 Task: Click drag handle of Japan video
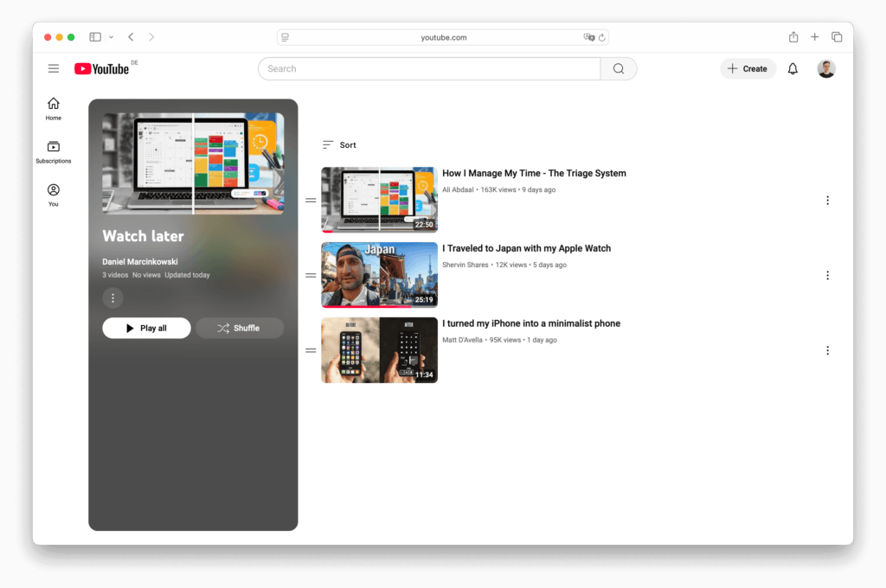point(311,275)
